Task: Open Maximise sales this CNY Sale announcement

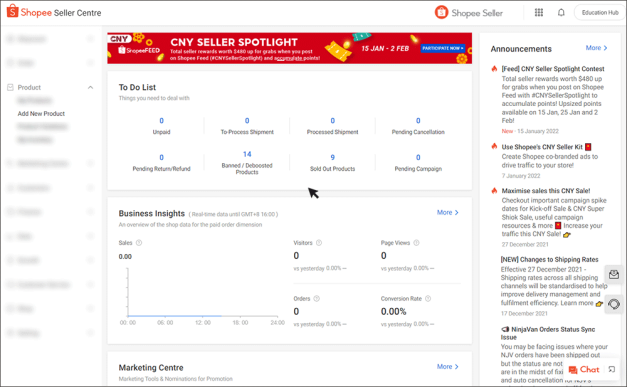Action: pyautogui.click(x=546, y=191)
